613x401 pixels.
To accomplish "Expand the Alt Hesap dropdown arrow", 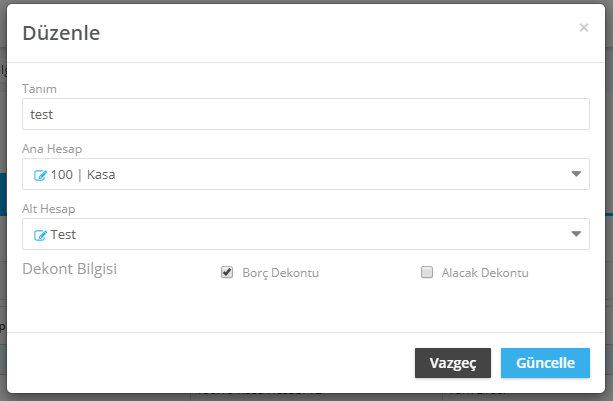I will click(576, 234).
